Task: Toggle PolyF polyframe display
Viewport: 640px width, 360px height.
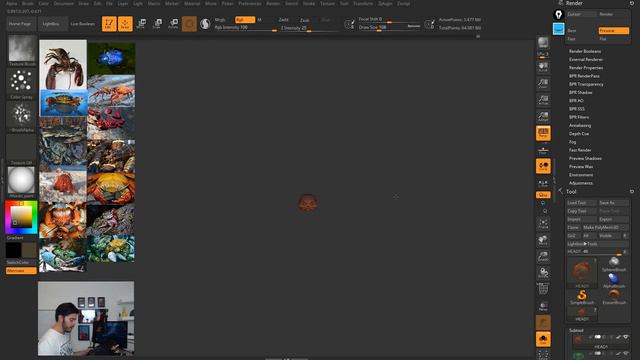Action: coord(543,290)
